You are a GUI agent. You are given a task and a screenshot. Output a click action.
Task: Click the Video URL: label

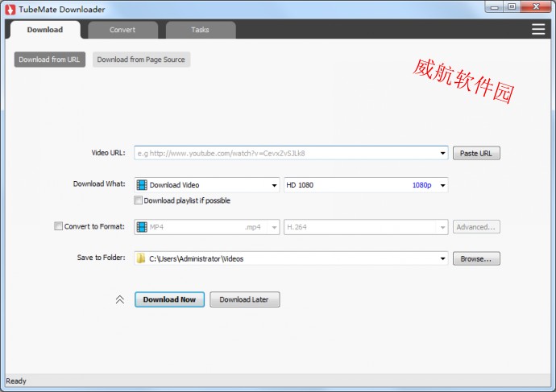point(108,153)
